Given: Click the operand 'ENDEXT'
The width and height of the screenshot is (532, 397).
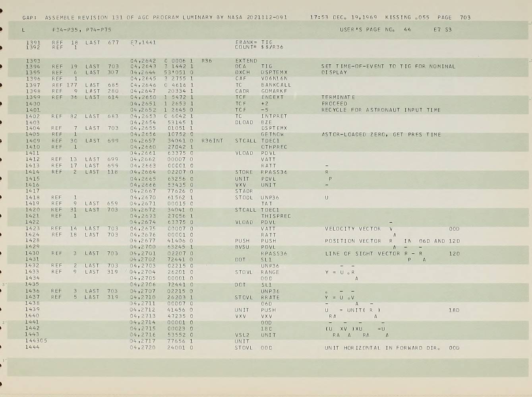Looking at the screenshot, I should click(272, 97).
